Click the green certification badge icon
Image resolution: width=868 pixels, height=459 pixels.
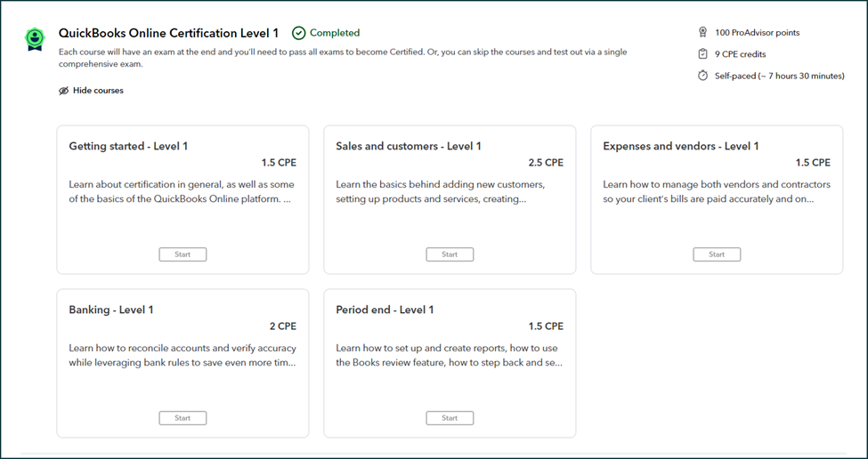pyautogui.click(x=34, y=38)
